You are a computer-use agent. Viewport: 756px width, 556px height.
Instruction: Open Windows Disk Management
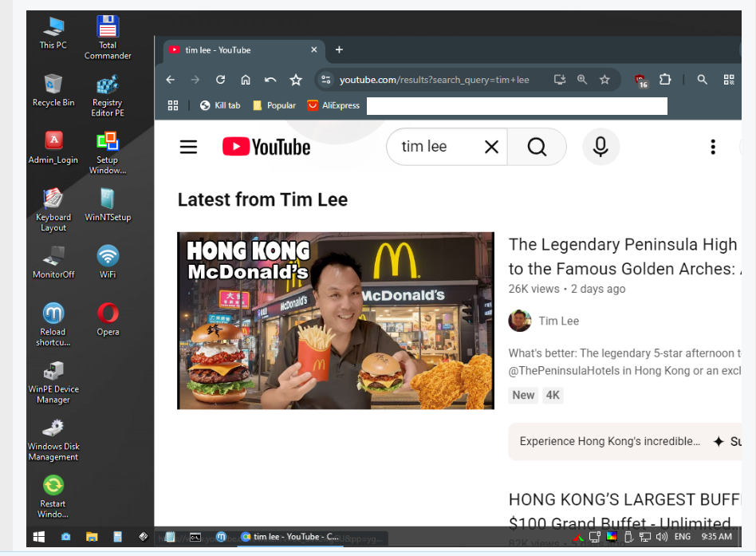tap(53, 440)
